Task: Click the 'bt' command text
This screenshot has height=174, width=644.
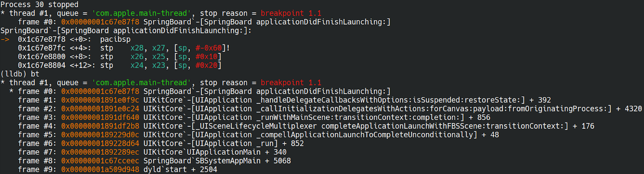Action: coord(35,74)
